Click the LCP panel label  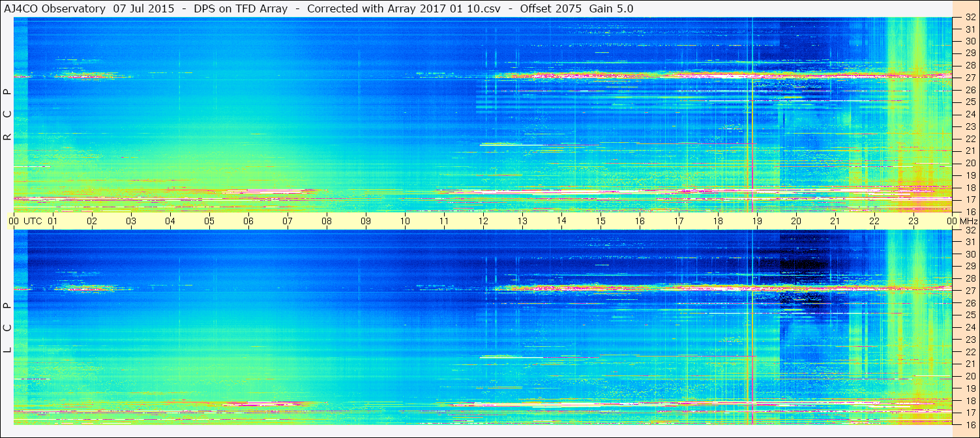8,328
